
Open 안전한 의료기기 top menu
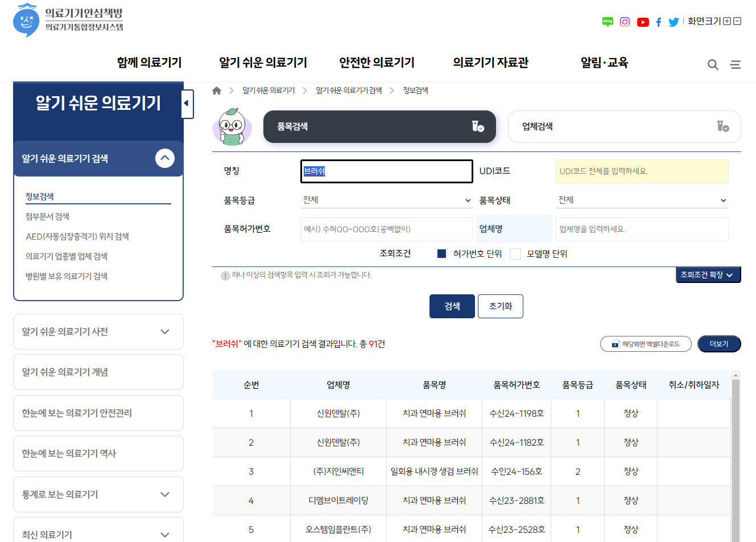[x=377, y=63]
